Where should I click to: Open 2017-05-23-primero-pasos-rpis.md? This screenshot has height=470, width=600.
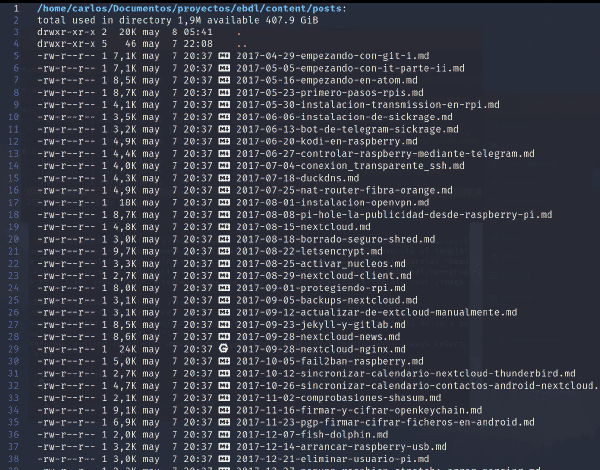(330, 93)
